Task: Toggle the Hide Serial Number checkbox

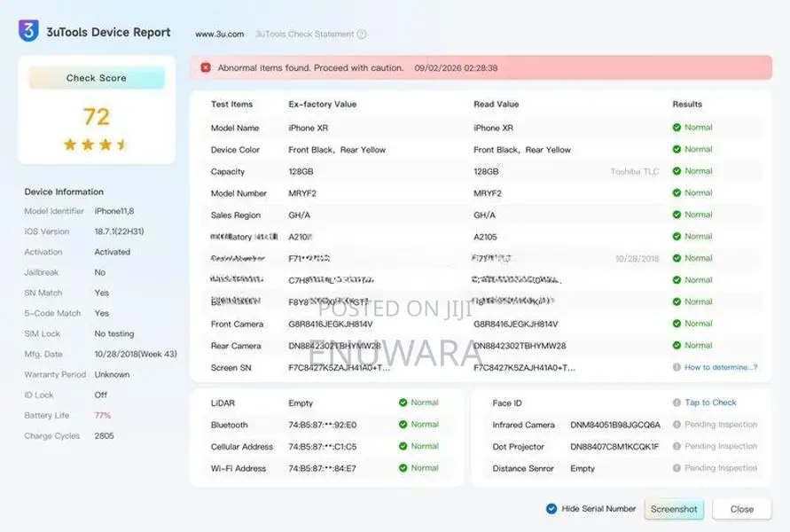Action: (x=551, y=509)
